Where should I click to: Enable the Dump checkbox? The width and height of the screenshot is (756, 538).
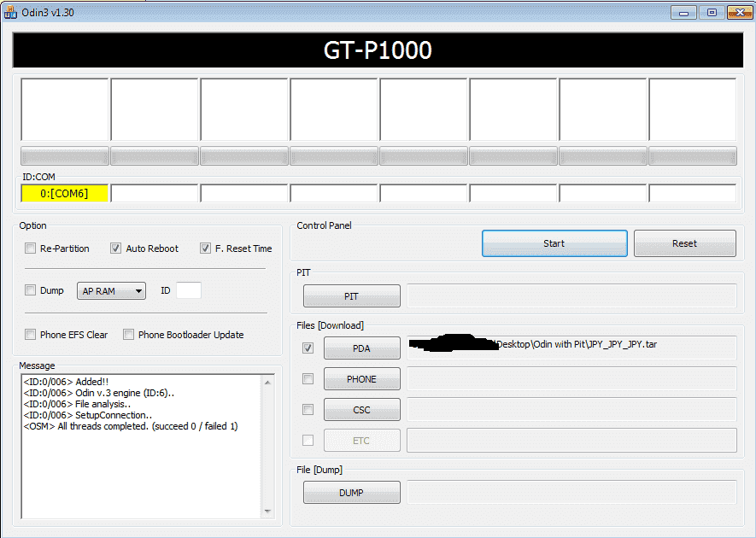(31, 290)
